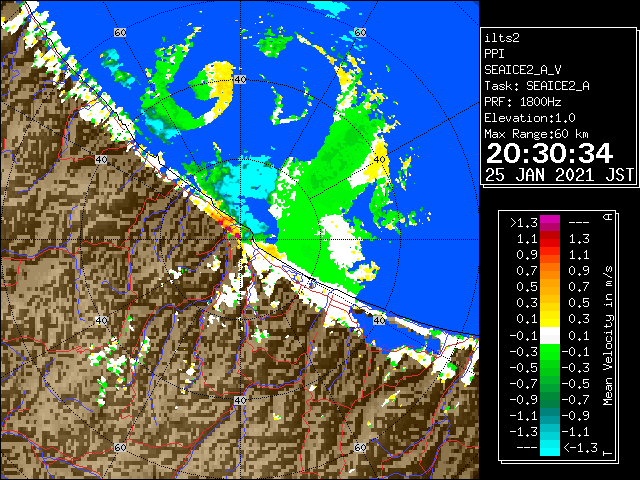Viewport: 640px width, 480px height.
Task: Click the 40 km ring label over yellow echo east-northeast
Action: coord(379,160)
